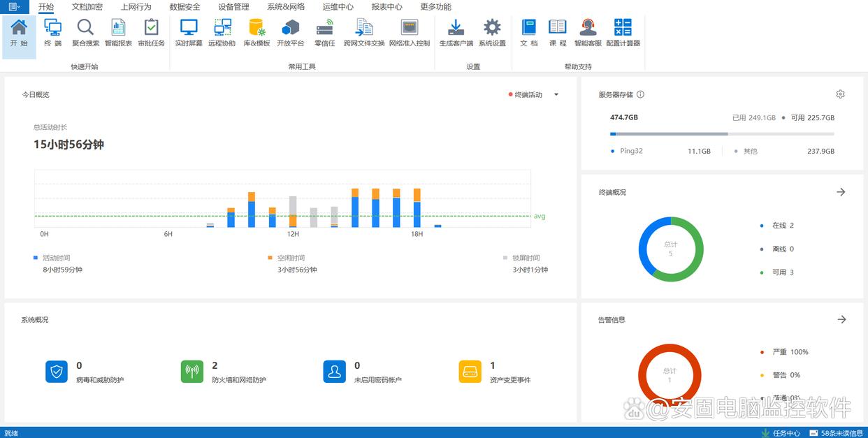The width and height of the screenshot is (868, 438).
Task: Click the 审批任务 approval tasks icon
Action: [151, 33]
